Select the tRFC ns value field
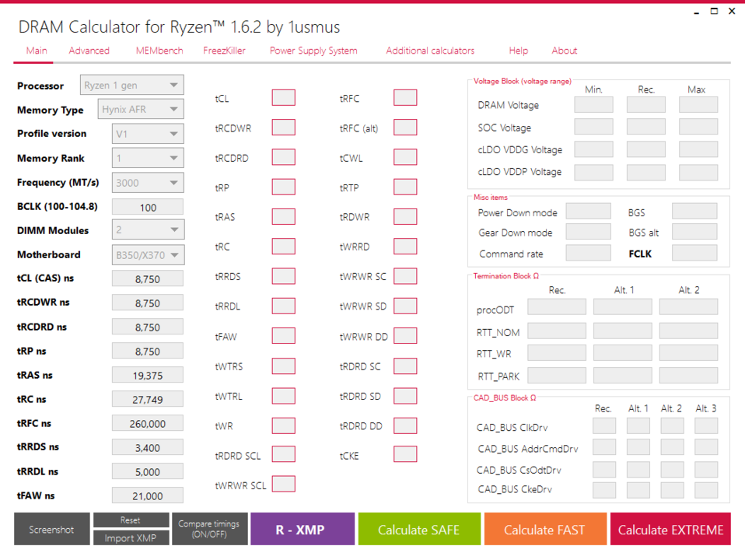Viewport: 745px width, 560px height. click(x=148, y=424)
